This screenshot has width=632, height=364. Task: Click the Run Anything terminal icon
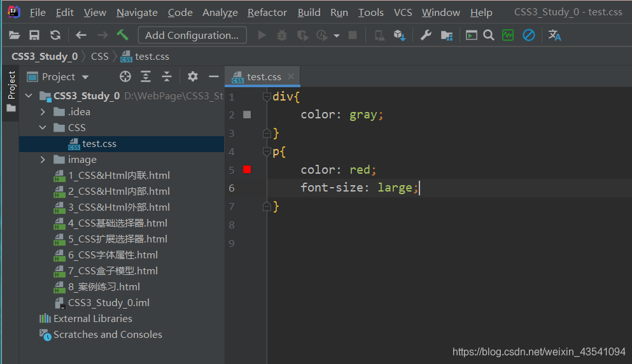pos(471,36)
